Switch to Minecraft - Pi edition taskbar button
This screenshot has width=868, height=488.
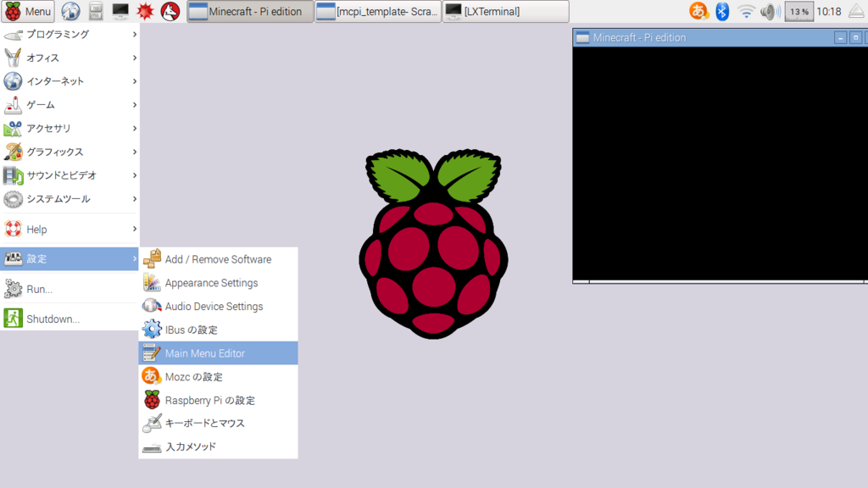[250, 11]
